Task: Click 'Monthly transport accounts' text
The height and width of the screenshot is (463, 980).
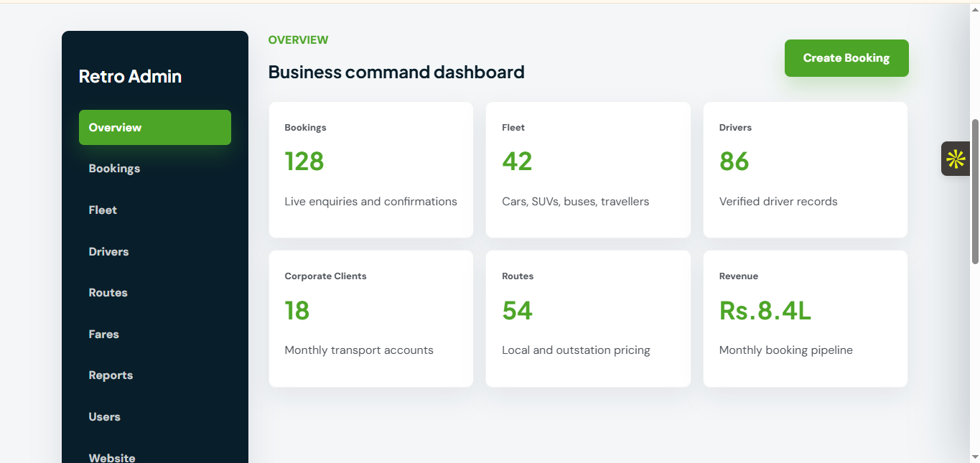Action: [x=359, y=350]
